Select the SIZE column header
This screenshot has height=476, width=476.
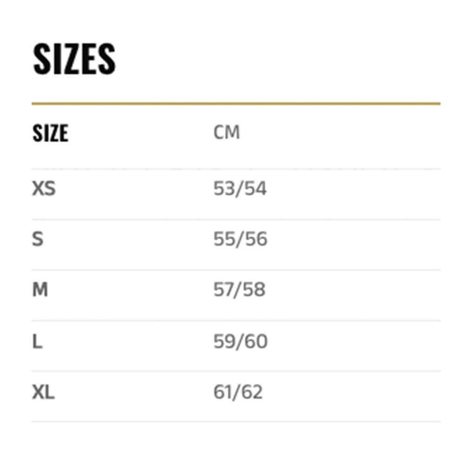(x=50, y=133)
